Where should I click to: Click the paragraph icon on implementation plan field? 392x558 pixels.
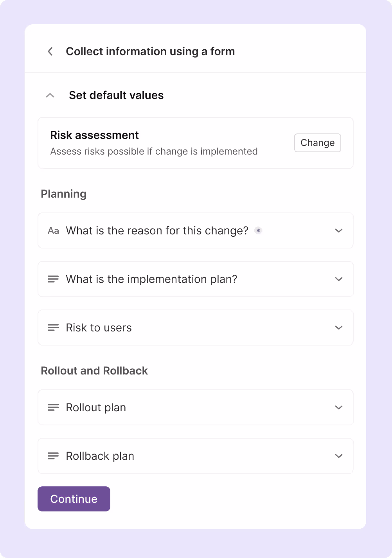click(53, 279)
